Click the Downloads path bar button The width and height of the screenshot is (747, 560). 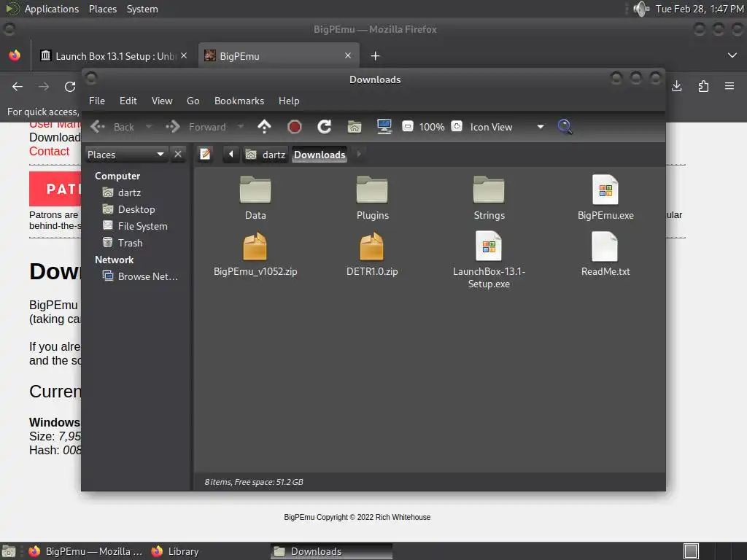(x=320, y=155)
